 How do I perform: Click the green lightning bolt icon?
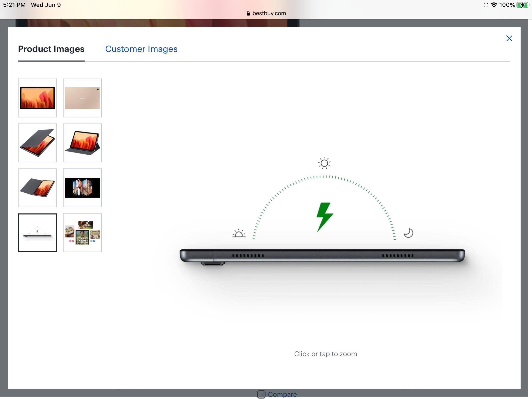[324, 217]
